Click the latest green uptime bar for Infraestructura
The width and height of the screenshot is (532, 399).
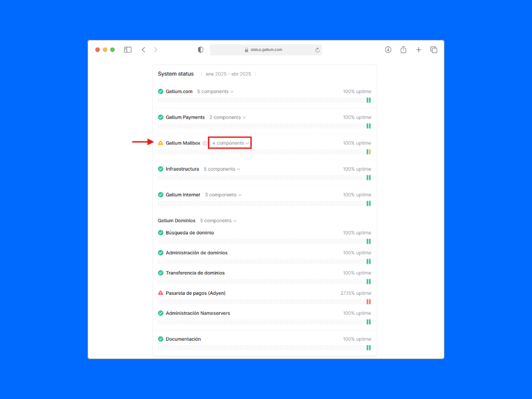370,177
